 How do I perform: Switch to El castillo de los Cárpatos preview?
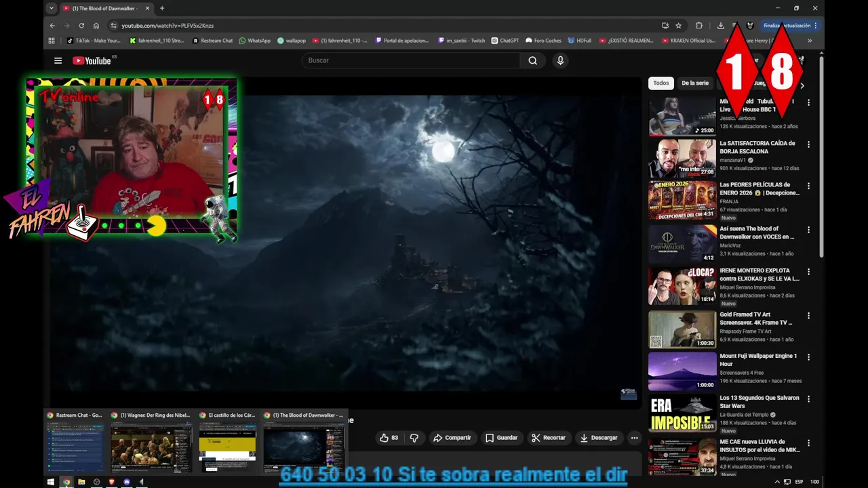point(228,441)
